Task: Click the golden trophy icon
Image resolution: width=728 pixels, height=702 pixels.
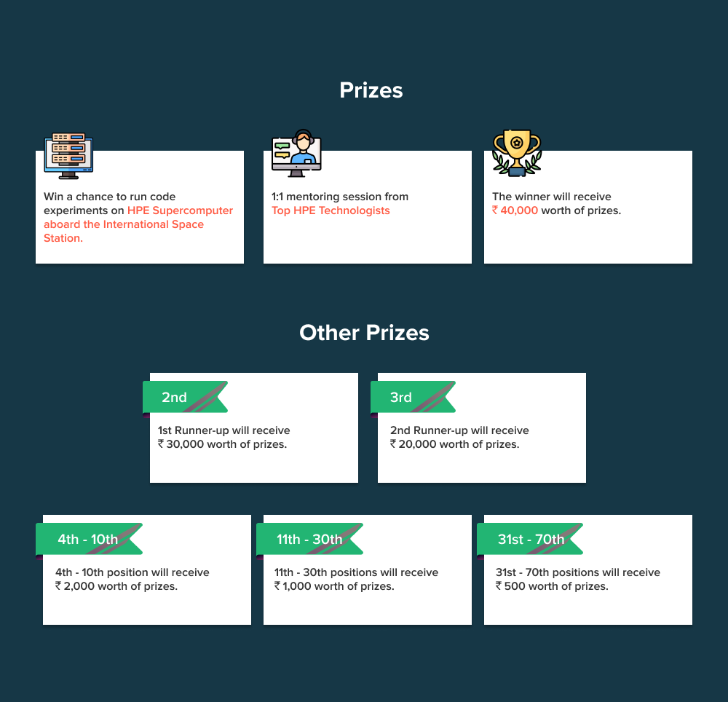Action: 517,153
